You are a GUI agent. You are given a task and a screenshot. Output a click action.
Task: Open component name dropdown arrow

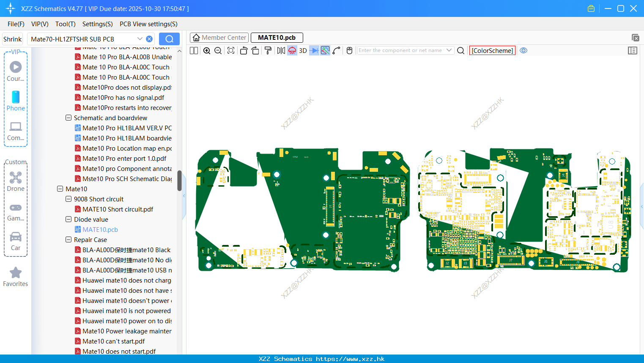449,50
